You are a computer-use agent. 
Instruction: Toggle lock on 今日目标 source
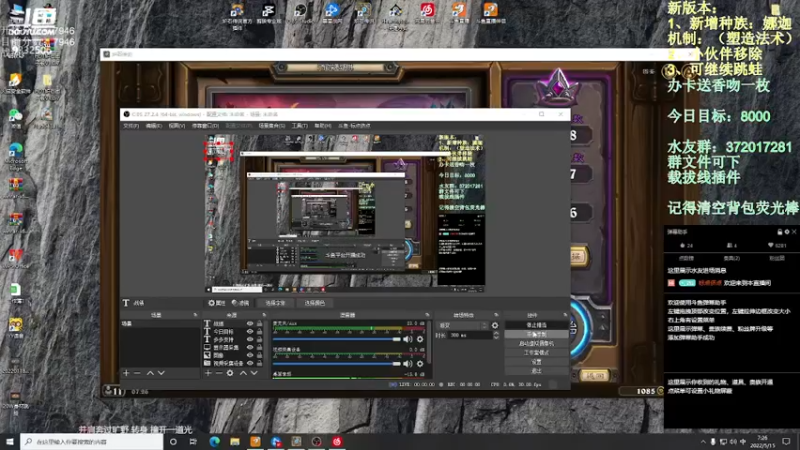pyautogui.click(x=259, y=332)
